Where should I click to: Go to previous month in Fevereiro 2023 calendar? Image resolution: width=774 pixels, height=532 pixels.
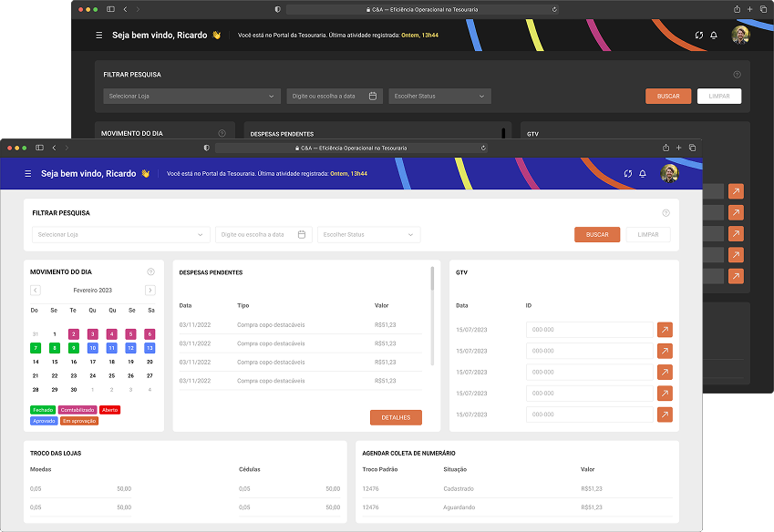[x=36, y=291]
